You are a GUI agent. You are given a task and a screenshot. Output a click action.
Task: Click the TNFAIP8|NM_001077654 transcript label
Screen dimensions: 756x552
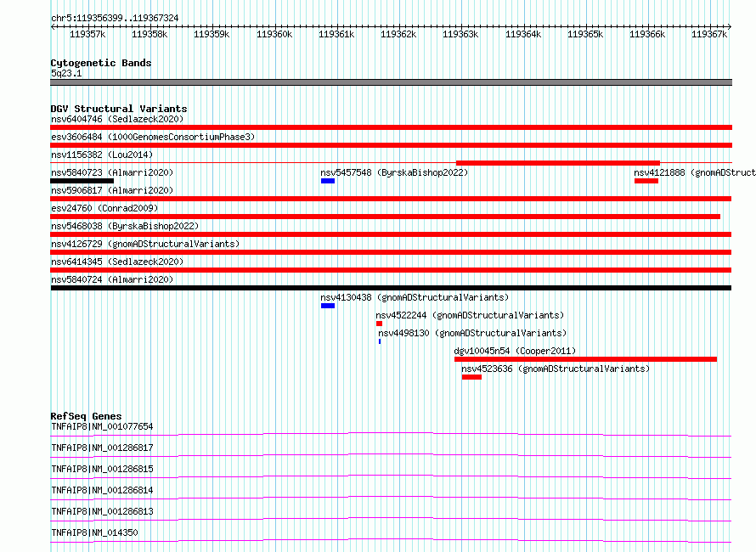[x=102, y=426]
